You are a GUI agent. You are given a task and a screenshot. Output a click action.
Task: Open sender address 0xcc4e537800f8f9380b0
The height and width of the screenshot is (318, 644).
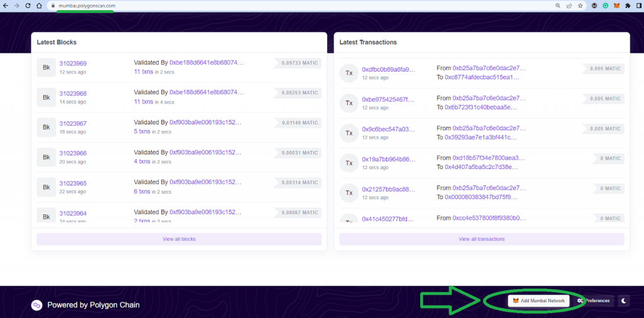click(x=489, y=218)
